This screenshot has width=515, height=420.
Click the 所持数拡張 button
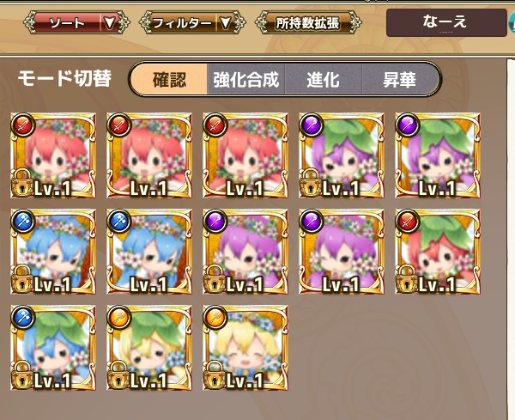[308, 22]
